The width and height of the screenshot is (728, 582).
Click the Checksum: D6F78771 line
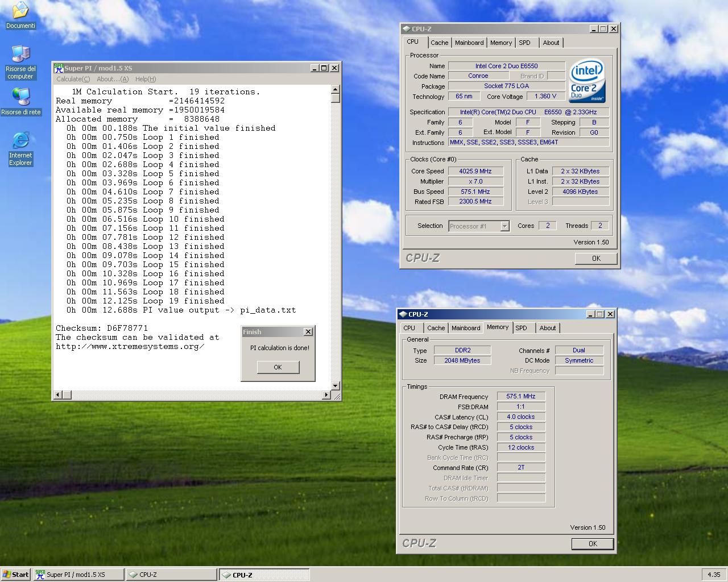pyautogui.click(x=102, y=328)
